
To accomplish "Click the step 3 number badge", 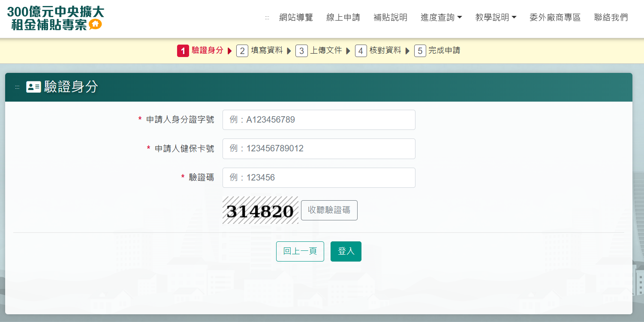I will point(301,51).
